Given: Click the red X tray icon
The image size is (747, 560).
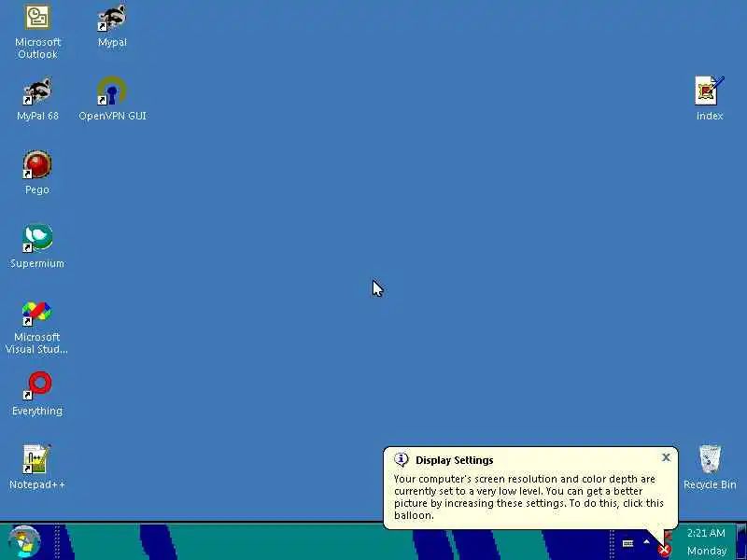Looking at the screenshot, I should pos(664,551).
